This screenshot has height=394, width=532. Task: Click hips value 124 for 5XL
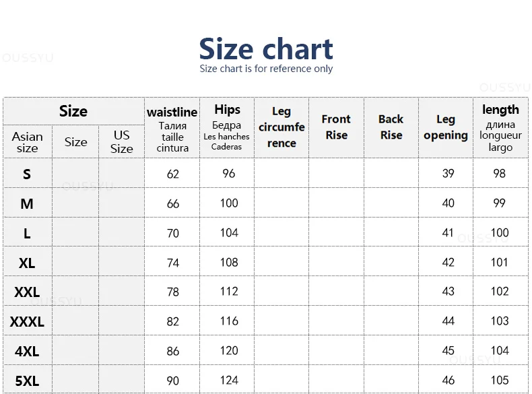(x=229, y=380)
